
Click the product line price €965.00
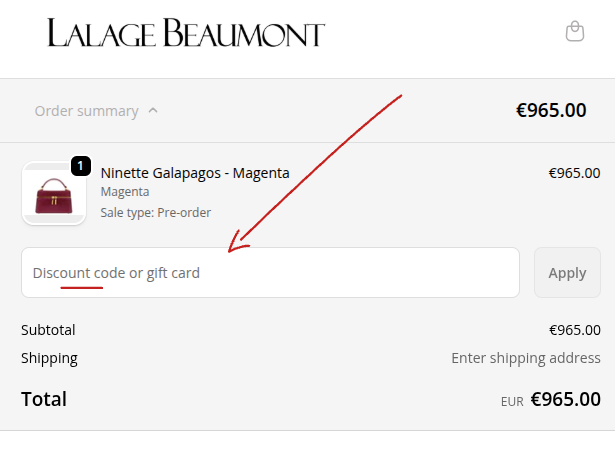[574, 173]
